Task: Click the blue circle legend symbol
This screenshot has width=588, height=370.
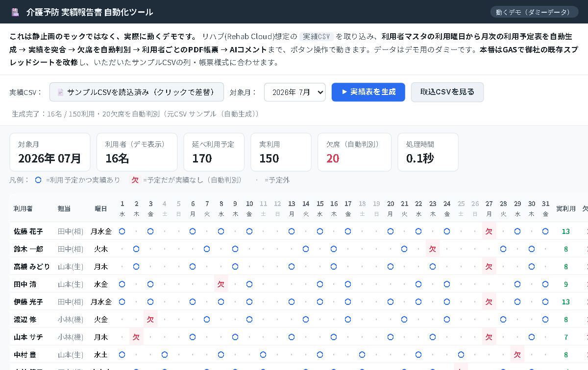Action: 38,180
